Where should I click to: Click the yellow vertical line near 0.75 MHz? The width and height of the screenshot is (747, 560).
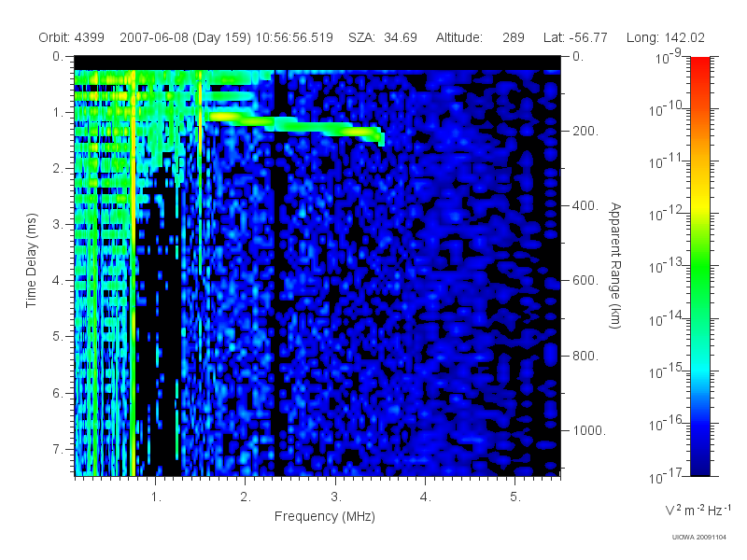pyautogui.click(x=134, y=272)
